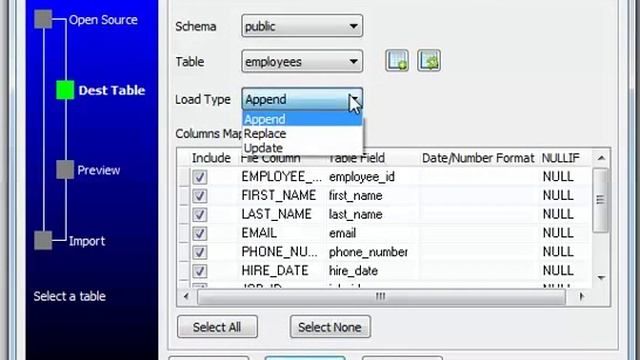Click the Date/Number Format column header
640x360 pixels.
click(x=478, y=158)
